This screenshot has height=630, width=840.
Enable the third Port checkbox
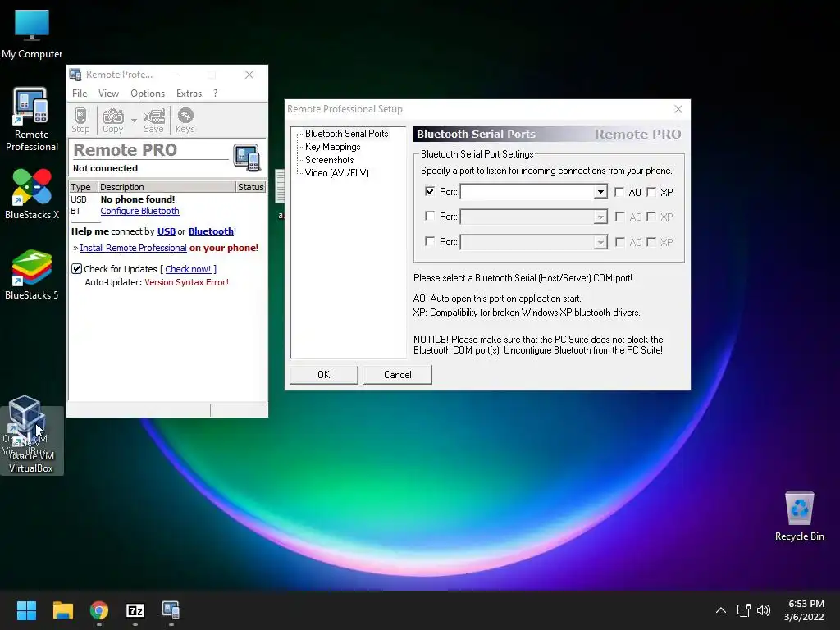(430, 242)
